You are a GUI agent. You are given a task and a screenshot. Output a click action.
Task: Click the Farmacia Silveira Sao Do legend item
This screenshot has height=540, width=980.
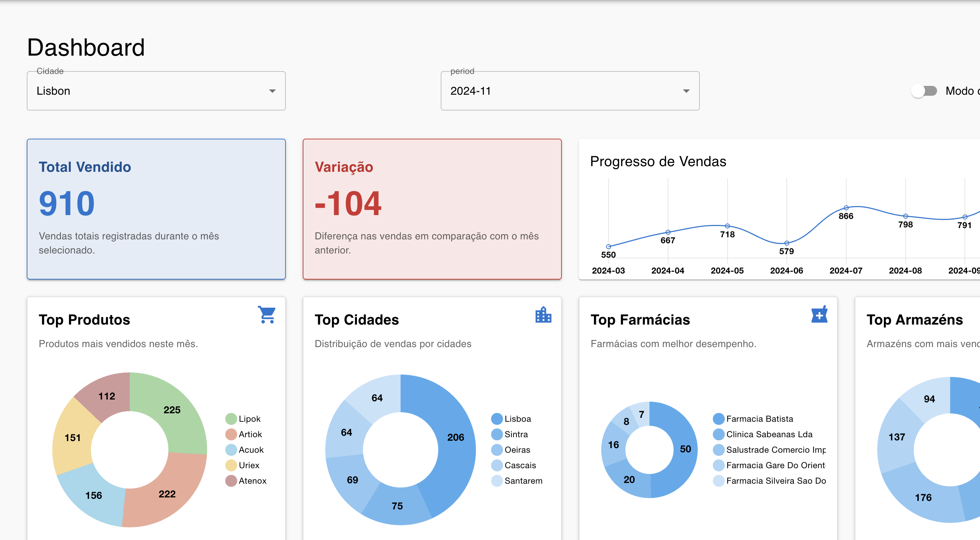pyautogui.click(x=769, y=481)
